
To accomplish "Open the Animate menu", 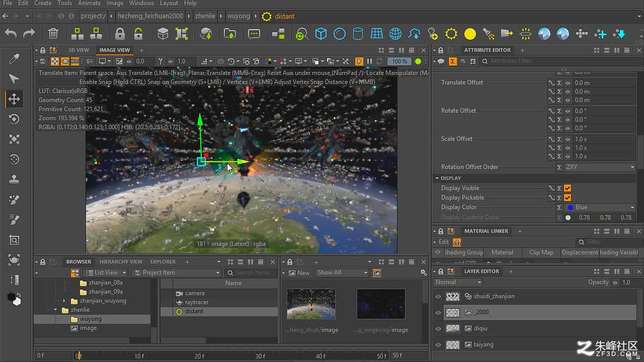I will [x=89, y=3].
